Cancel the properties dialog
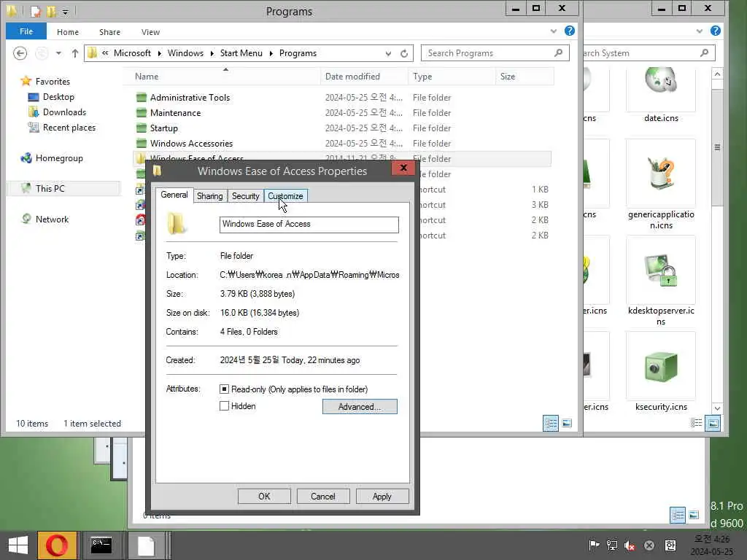 (323, 496)
